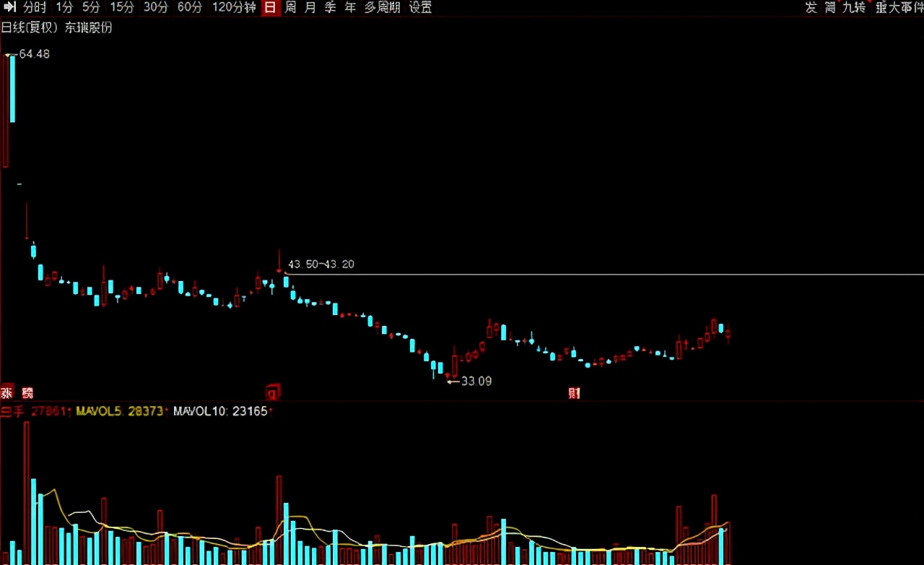
Task: Choose the 120分钟 period tab
Action: click(234, 7)
